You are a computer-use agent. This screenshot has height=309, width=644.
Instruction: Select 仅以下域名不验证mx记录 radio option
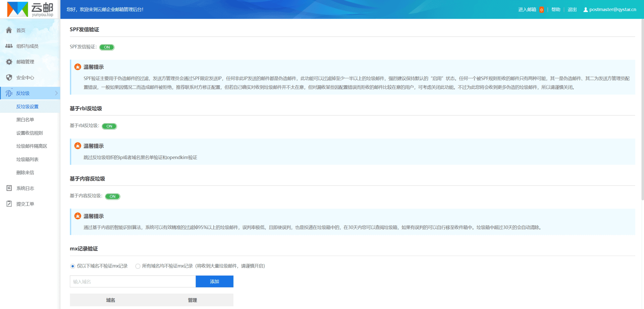click(73, 266)
